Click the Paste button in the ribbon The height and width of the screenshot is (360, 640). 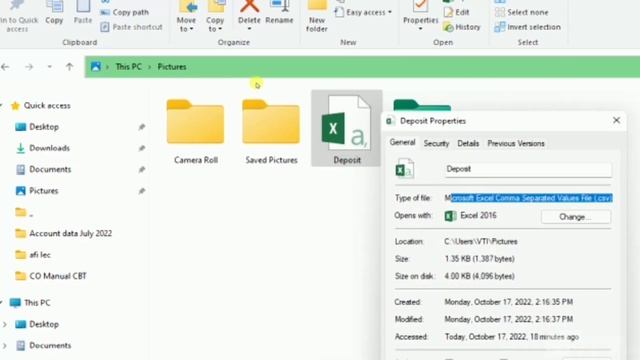(83, 13)
